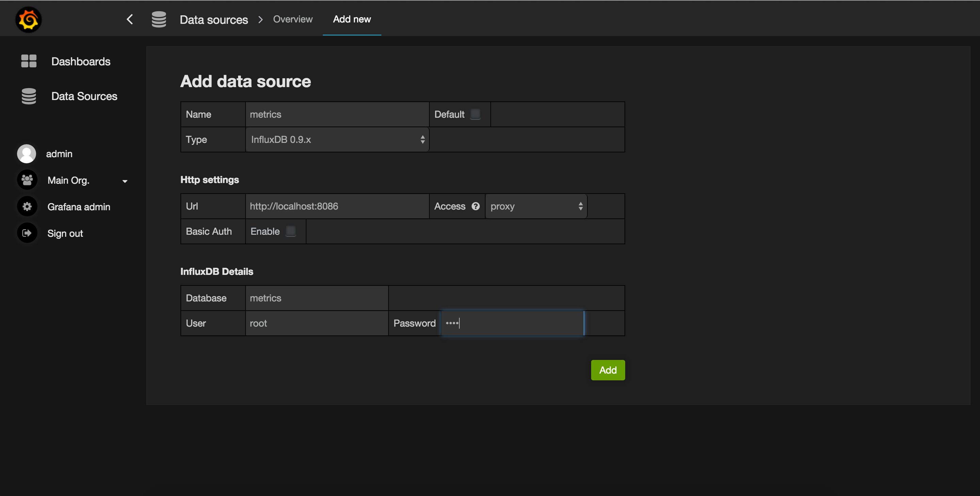Click the breadcrumb chevron after Data sources
This screenshot has height=496, width=980.
click(x=260, y=19)
